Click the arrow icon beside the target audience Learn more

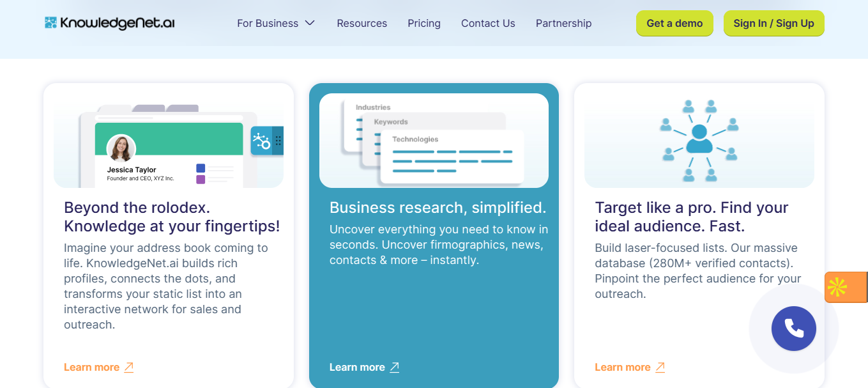[660, 367]
